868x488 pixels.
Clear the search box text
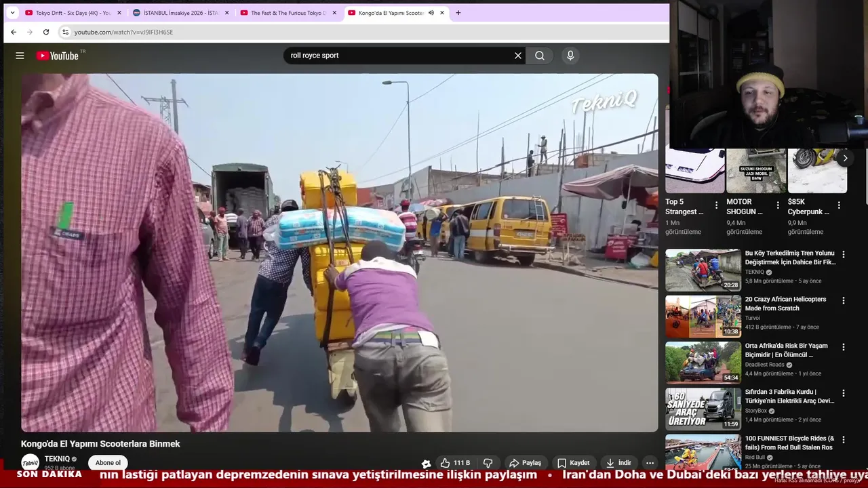(x=518, y=56)
